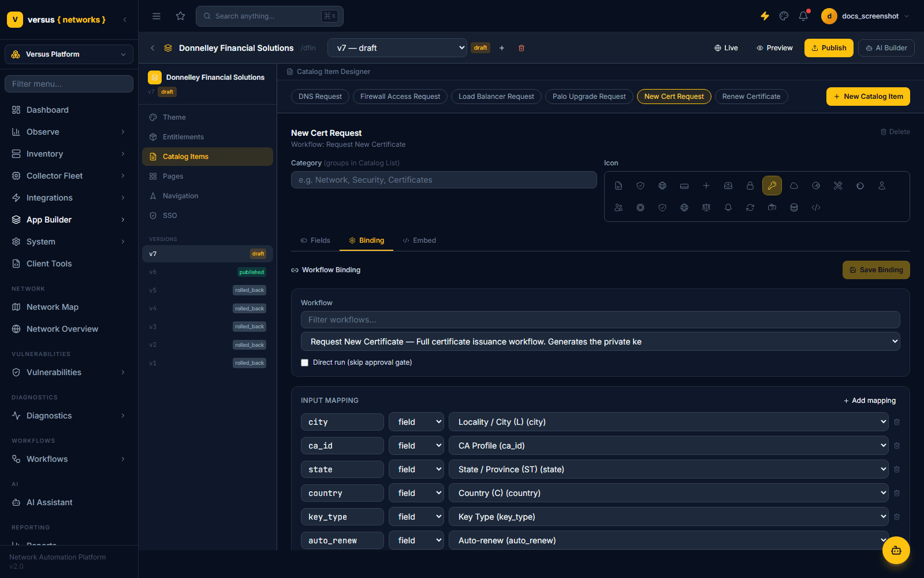Choose the CPU chip icon in the Icon grid
Image resolution: width=924 pixels, height=578 pixels.
[640, 208]
